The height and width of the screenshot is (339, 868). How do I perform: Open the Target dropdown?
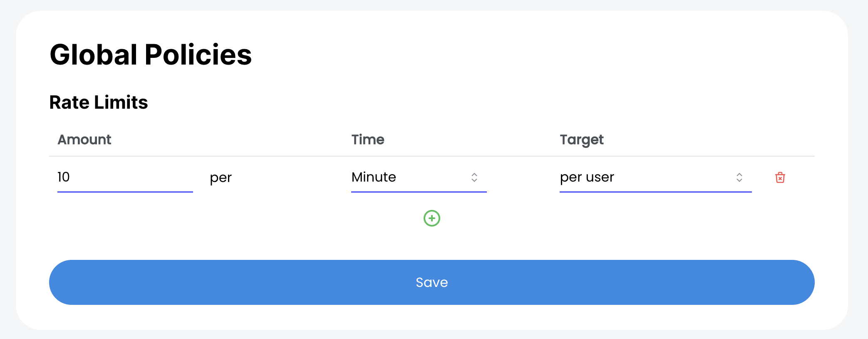(655, 177)
